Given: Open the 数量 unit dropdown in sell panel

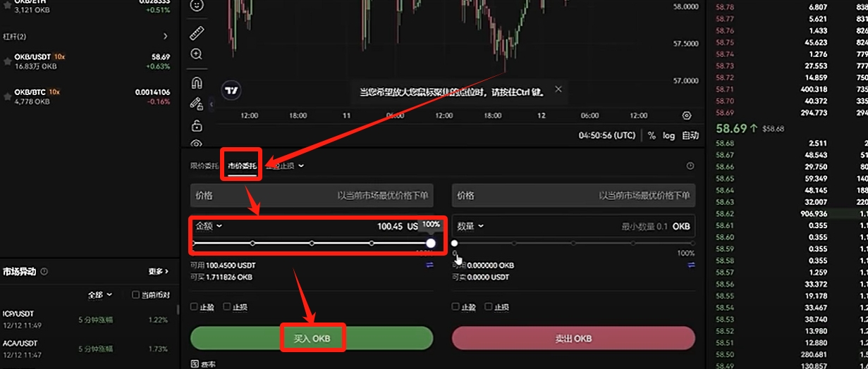Looking at the screenshot, I should coord(470,226).
